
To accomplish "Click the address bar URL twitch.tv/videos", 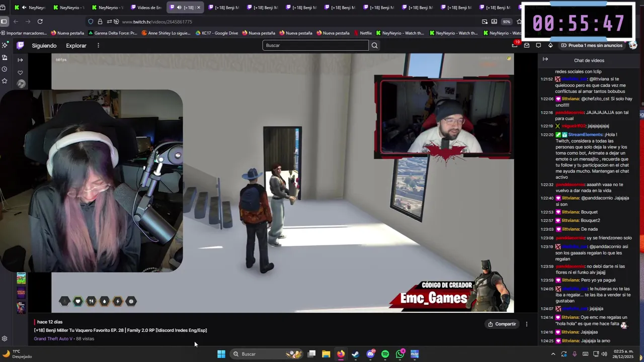I will point(157,22).
